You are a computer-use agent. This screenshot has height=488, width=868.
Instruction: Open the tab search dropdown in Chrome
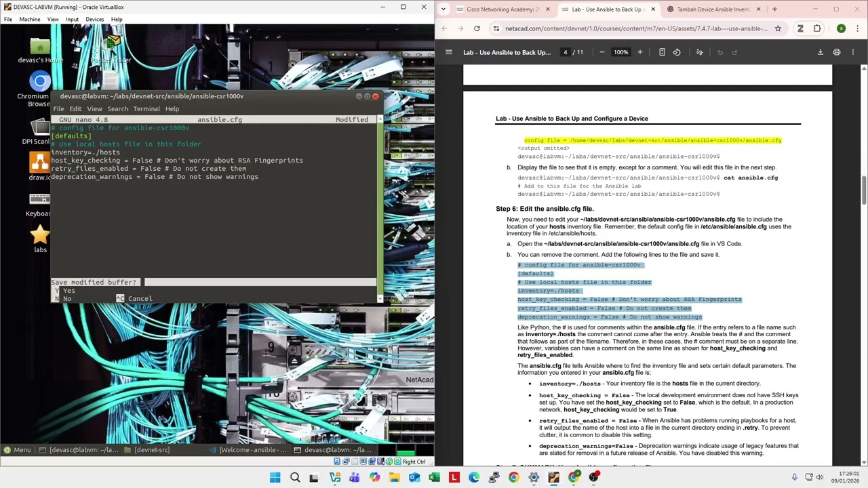click(x=443, y=9)
